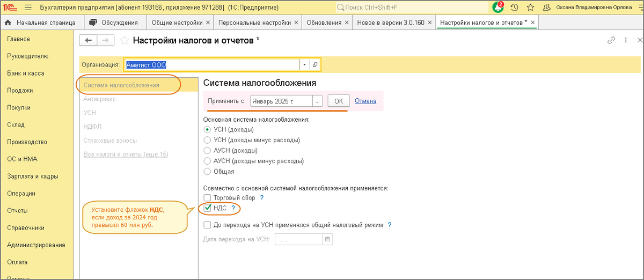644x280 pixels.
Task: Select АУСН (доходы минус расходы) option
Action: [x=207, y=161]
